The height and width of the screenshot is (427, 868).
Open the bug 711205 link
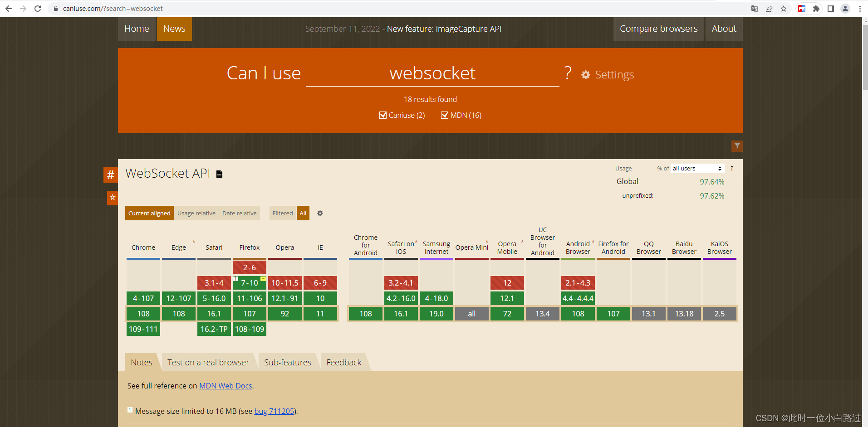coord(274,411)
